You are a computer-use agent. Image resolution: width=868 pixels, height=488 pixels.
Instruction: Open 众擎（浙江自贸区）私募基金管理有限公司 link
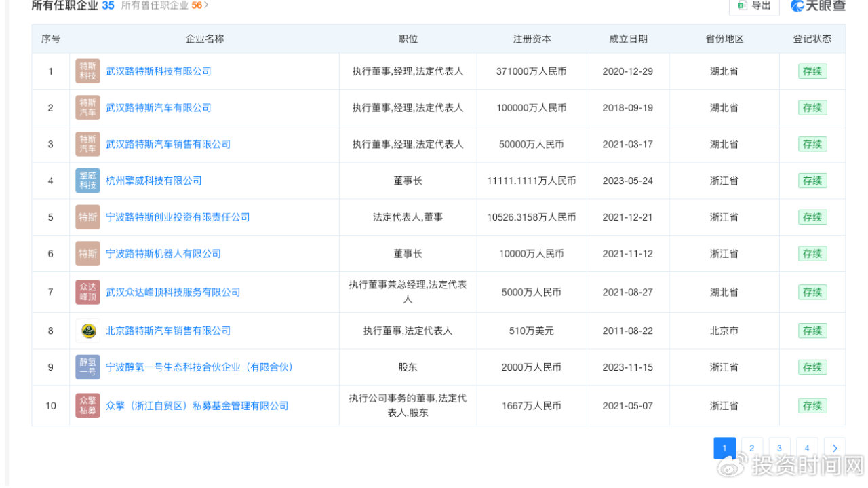point(197,406)
